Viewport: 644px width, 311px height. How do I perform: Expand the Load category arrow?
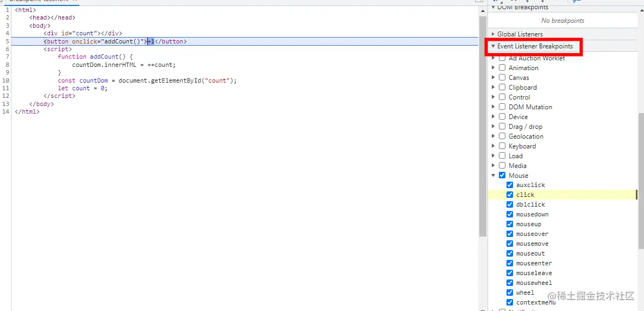tap(493, 155)
